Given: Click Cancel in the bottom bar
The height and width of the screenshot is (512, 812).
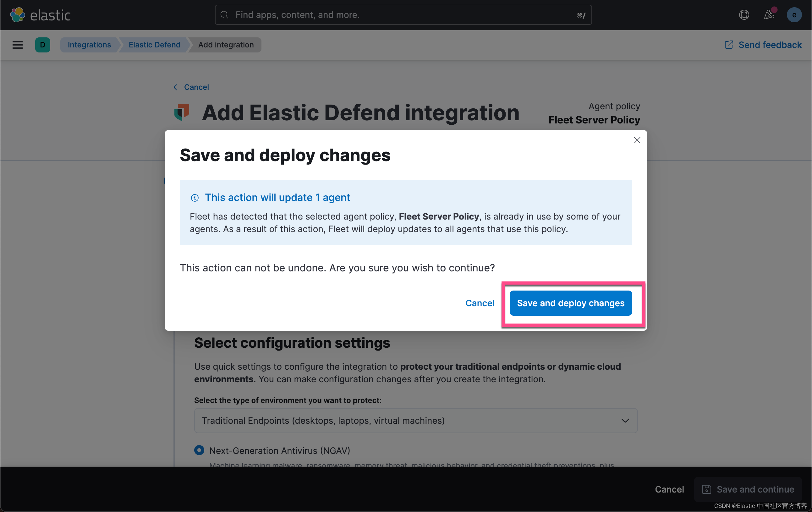Looking at the screenshot, I should coord(669,489).
